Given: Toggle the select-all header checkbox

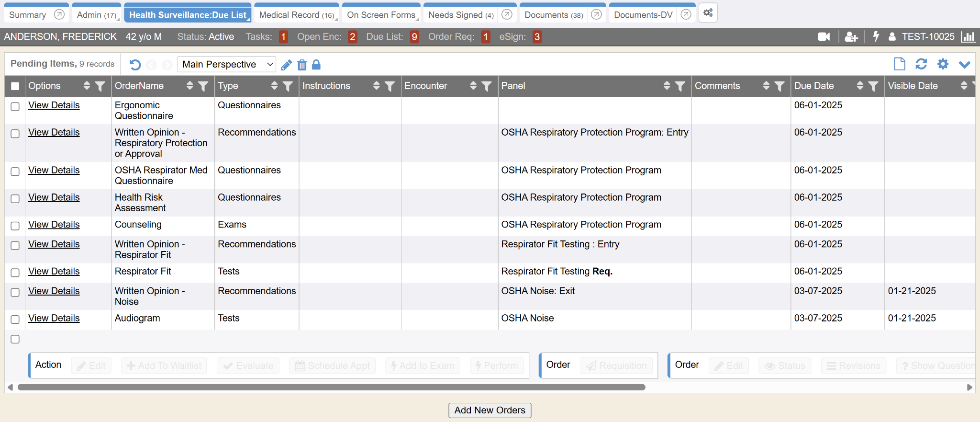Looking at the screenshot, I should pos(15,86).
